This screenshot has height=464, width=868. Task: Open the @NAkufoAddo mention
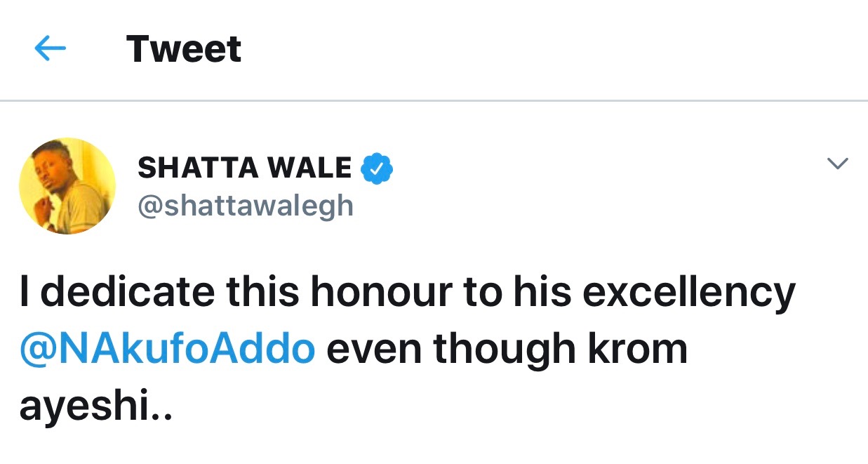pos(168,350)
